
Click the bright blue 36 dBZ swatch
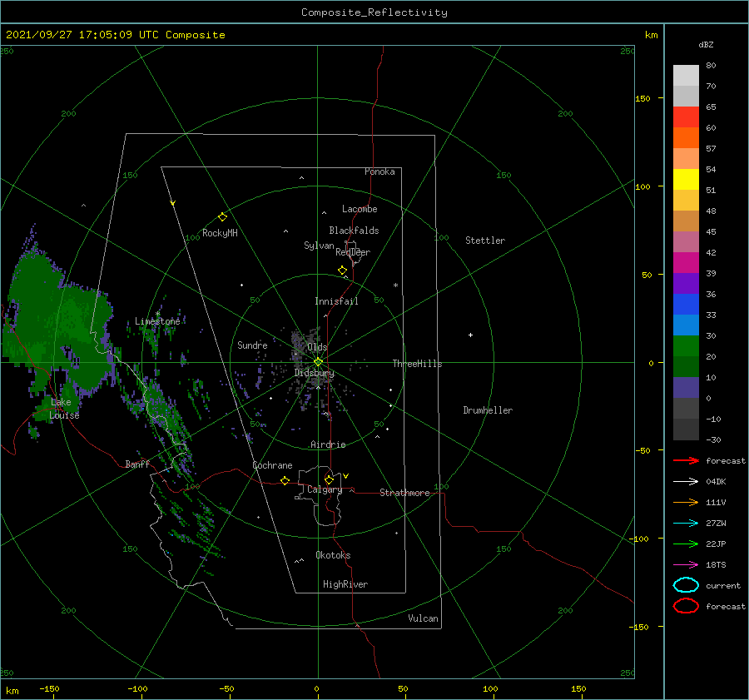click(x=686, y=304)
